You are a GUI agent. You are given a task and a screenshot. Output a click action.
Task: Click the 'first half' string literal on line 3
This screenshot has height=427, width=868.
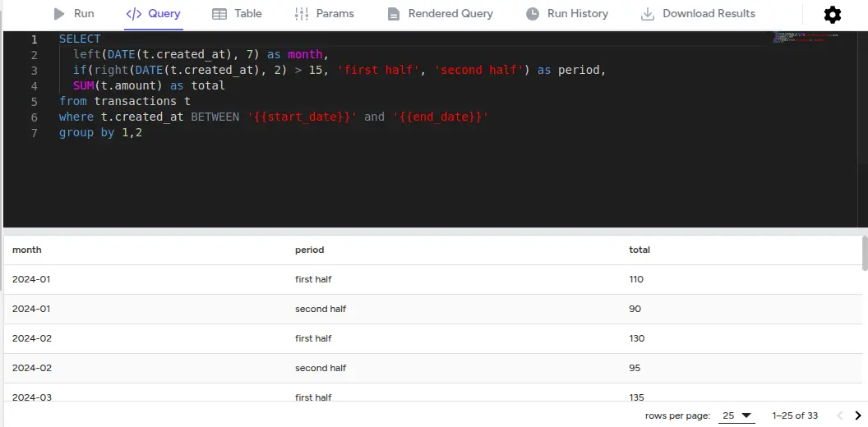(378, 71)
